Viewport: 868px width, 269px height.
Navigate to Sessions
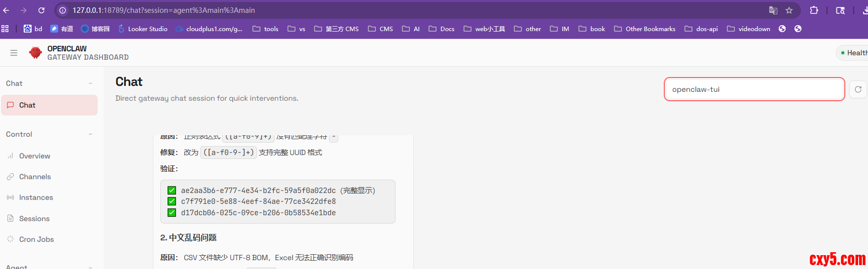34,219
